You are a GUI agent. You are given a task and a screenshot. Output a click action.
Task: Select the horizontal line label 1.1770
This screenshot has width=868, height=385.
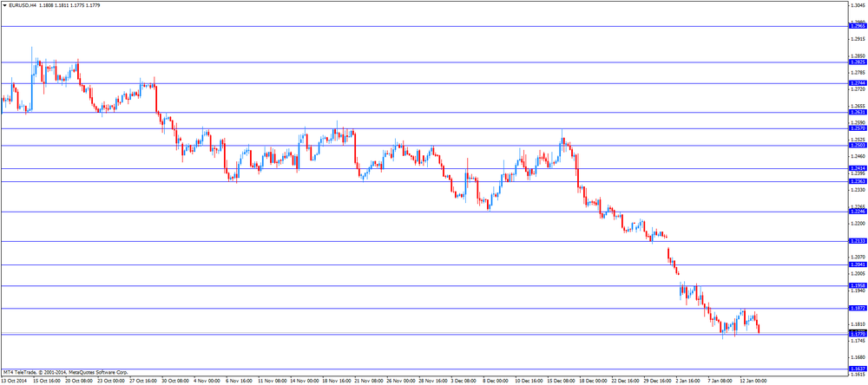pos(857,334)
